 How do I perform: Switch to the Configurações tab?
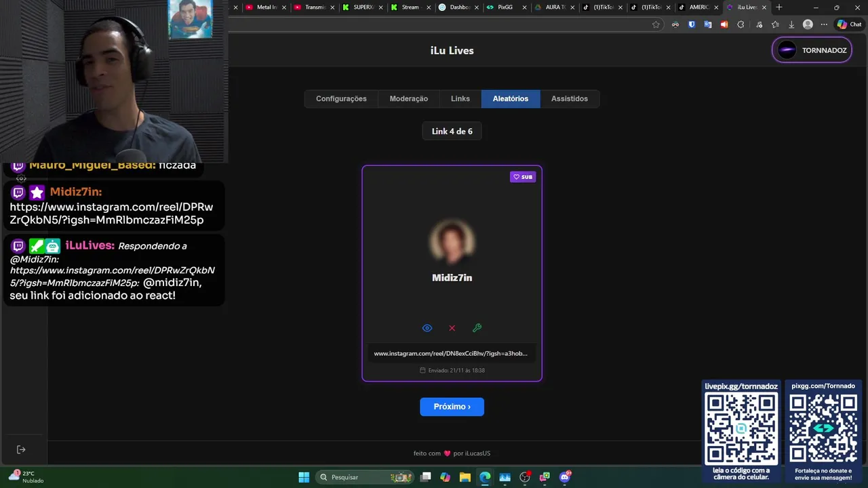341,99
